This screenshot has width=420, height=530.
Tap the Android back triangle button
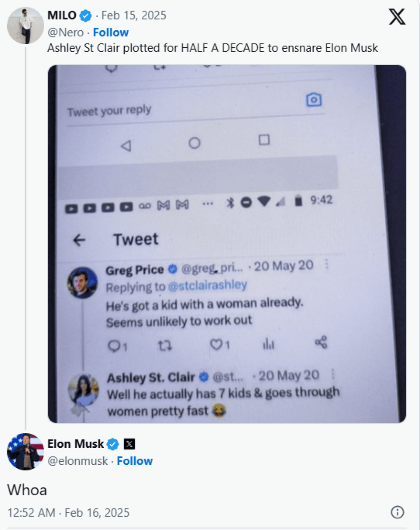126,146
